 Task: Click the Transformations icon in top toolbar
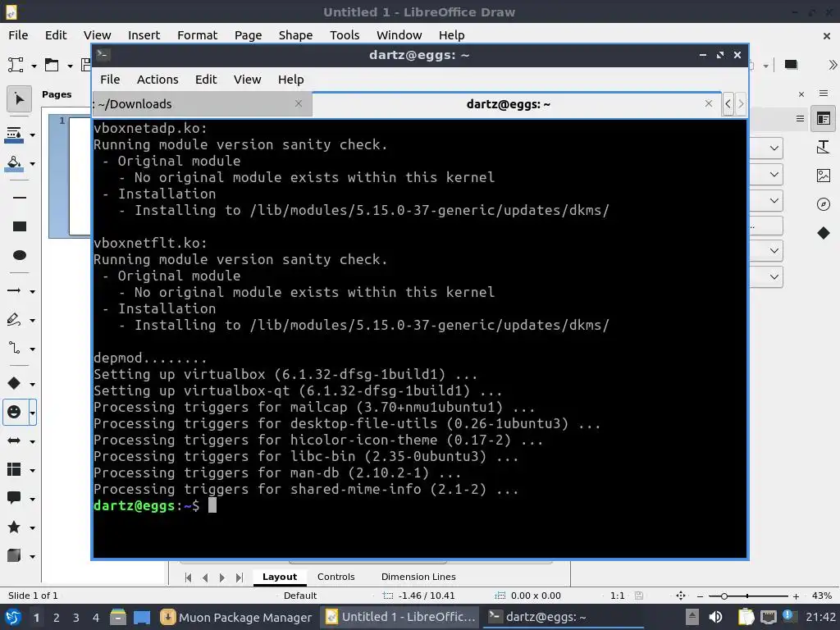tap(16, 66)
